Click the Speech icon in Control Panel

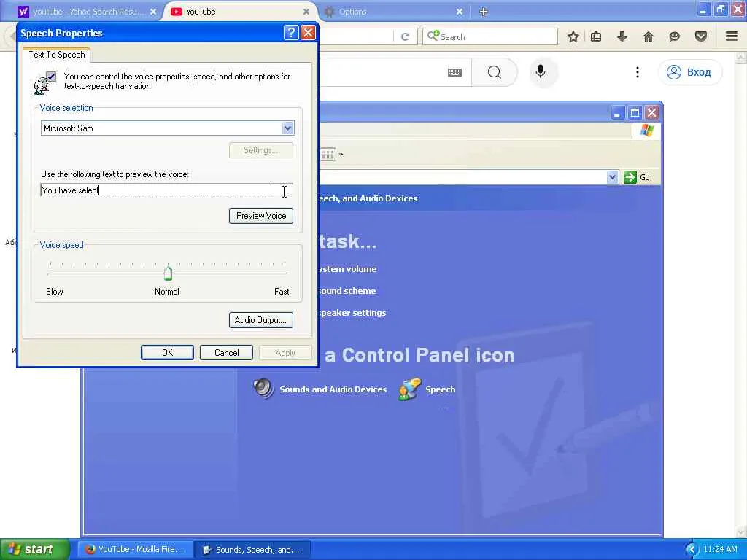click(409, 389)
